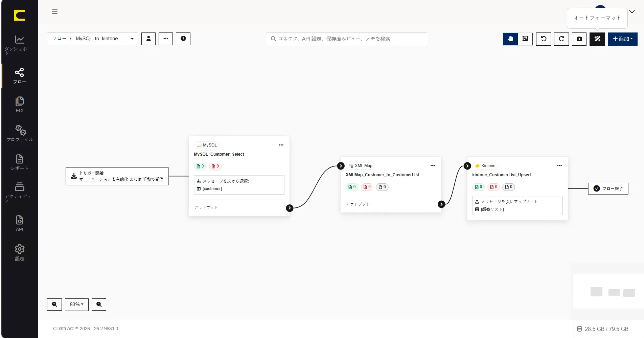This screenshot has height=338, width=644.
Task: Expand the user account chevron menu
Action: pyautogui.click(x=632, y=12)
